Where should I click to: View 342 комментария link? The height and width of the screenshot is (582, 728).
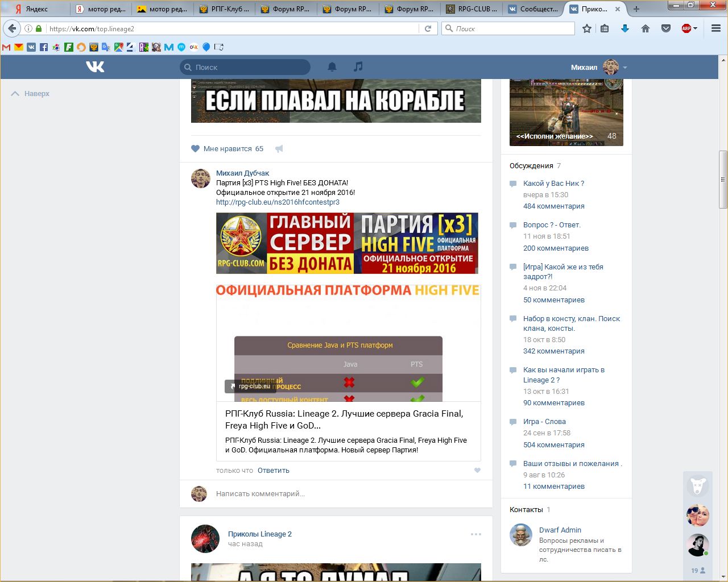coord(554,351)
